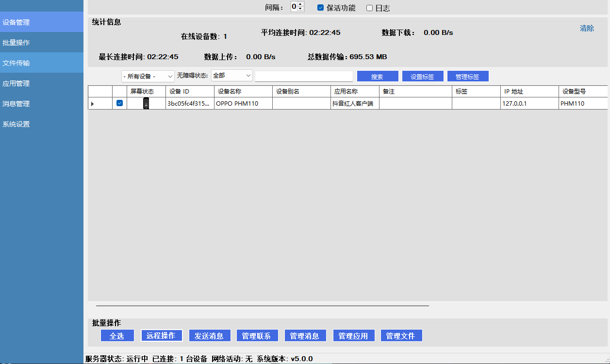This screenshot has width=610, height=364.
Task: Open 系统设置 sidebar item
Action: tap(42, 124)
